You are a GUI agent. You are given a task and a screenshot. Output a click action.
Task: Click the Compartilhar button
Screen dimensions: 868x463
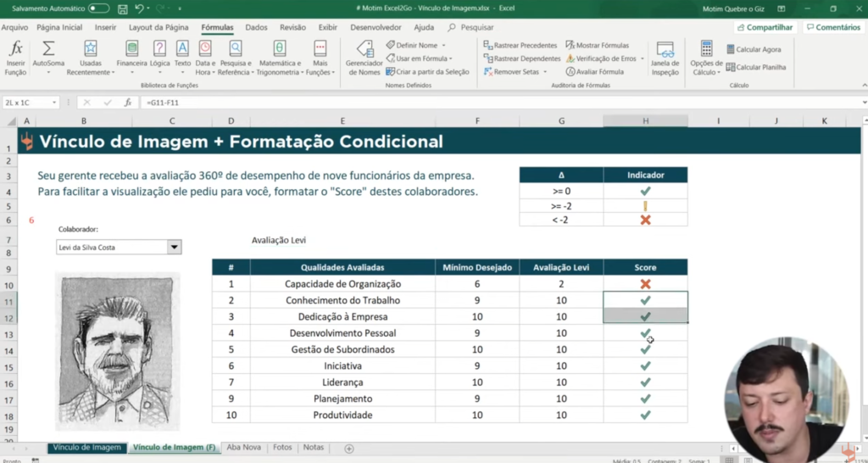click(x=765, y=27)
